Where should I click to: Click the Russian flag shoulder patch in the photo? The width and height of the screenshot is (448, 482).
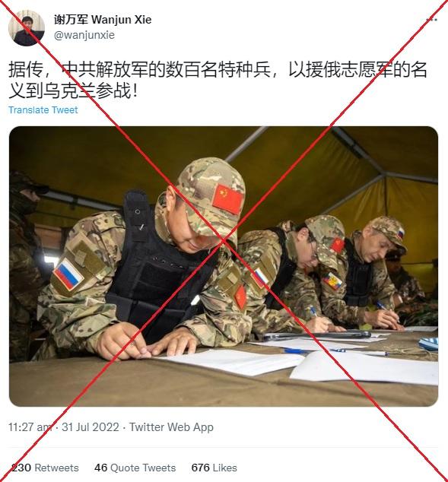[x=68, y=274]
